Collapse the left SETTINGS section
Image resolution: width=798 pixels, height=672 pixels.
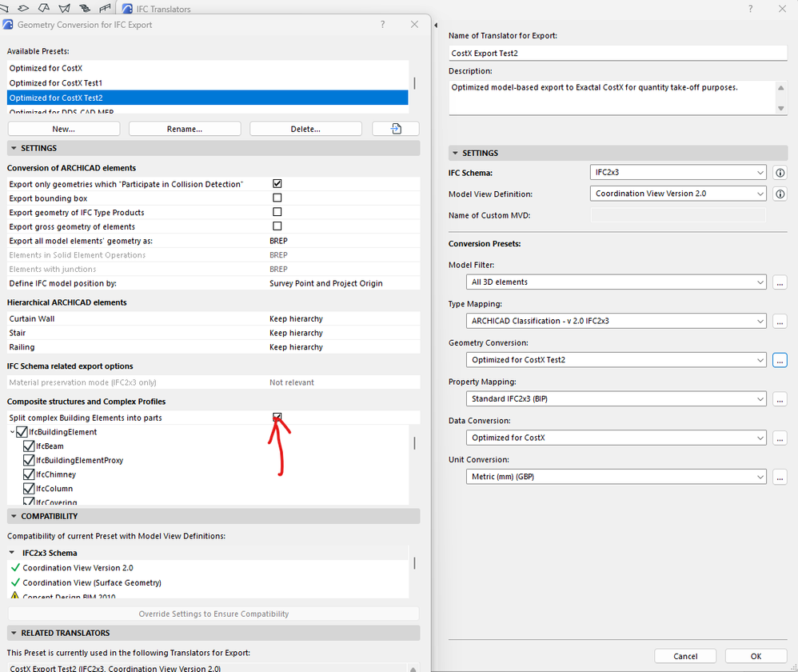tap(14, 148)
